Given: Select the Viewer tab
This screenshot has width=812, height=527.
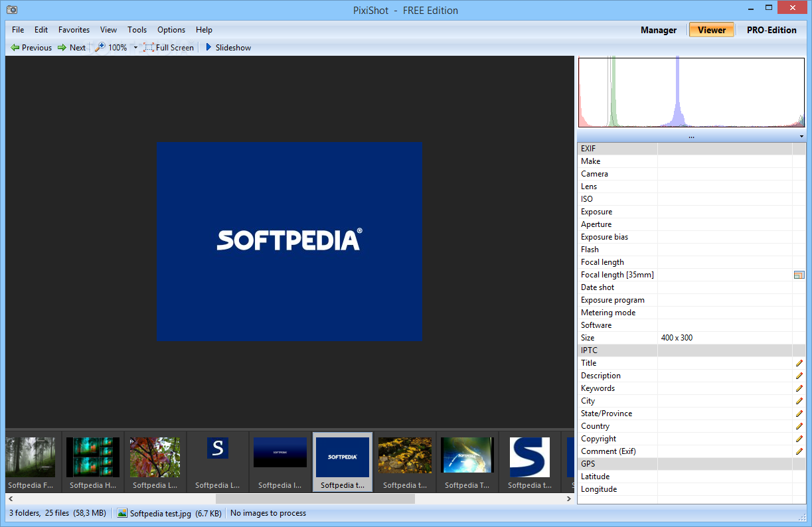Looking at the screenshot, I should pos(712,30).
